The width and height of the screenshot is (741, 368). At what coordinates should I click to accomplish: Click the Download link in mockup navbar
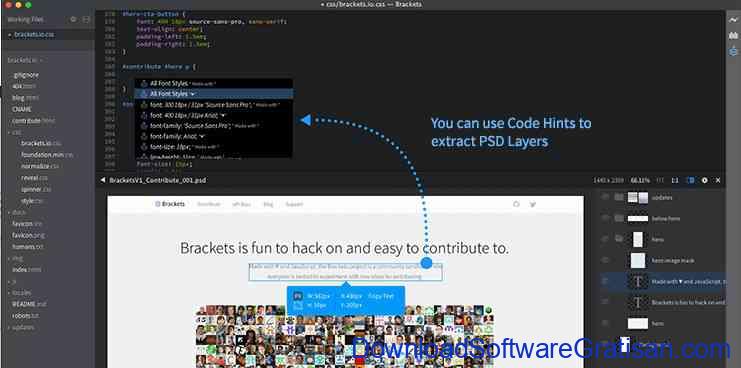pos(209,204)
